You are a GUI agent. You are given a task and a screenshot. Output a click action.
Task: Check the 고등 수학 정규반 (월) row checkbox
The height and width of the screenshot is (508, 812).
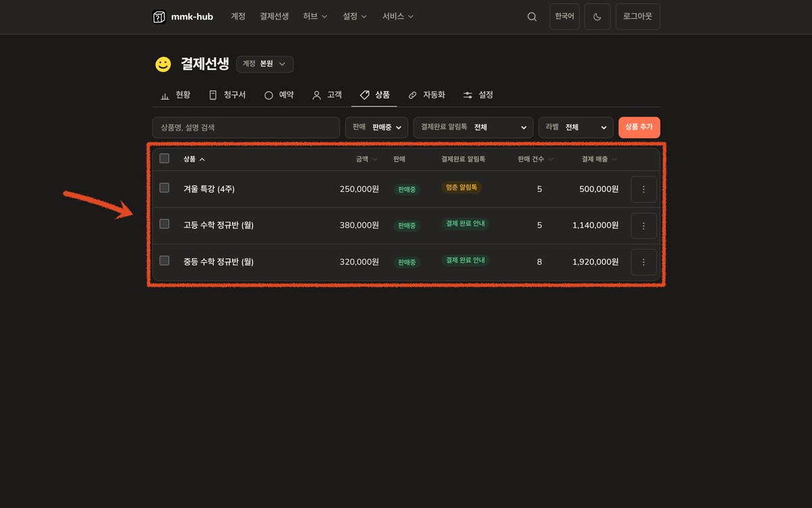tap(164, 224)
